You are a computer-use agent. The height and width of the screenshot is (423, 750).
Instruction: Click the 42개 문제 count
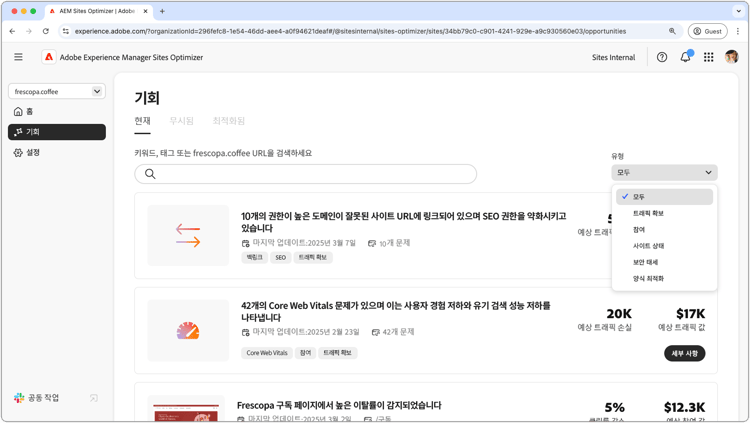(x=398, y=332)
